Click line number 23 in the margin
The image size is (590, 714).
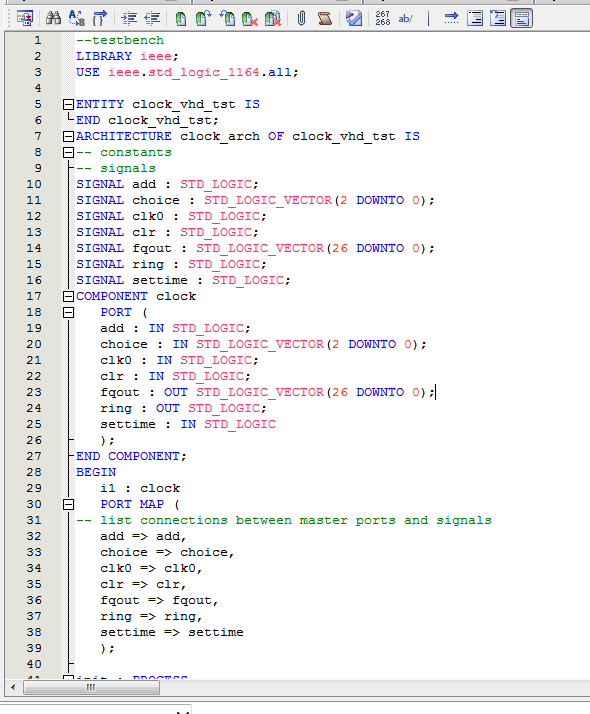(34, 392)
